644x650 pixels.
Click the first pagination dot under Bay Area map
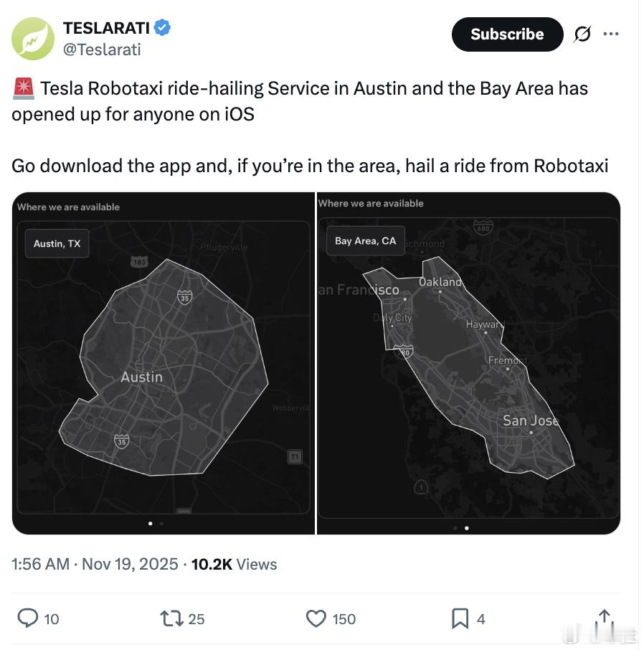(455, 528)
